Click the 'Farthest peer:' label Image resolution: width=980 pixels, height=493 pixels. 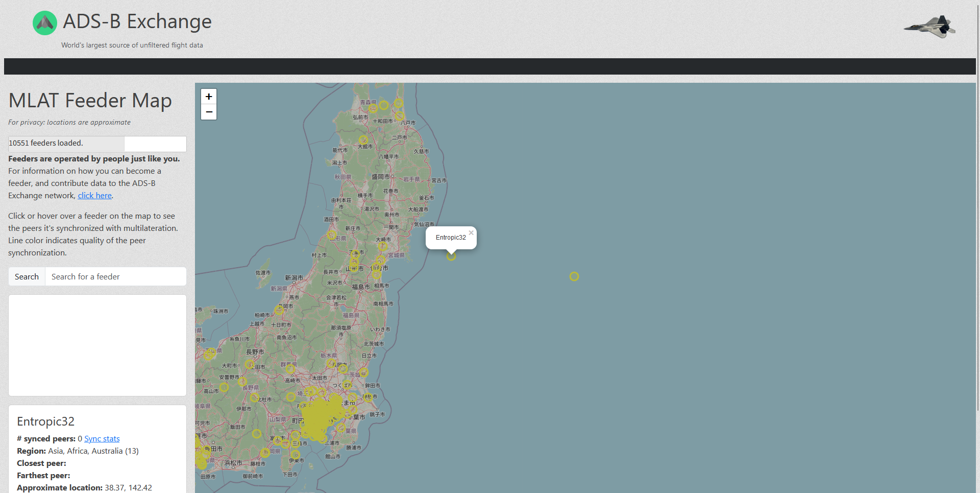coord(43,476)
